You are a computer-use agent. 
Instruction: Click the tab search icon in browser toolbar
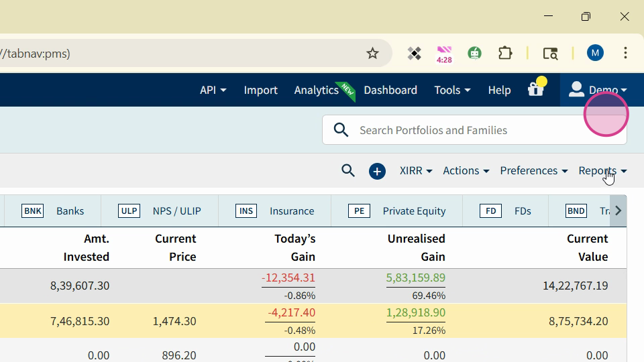(x=550, y=54)
